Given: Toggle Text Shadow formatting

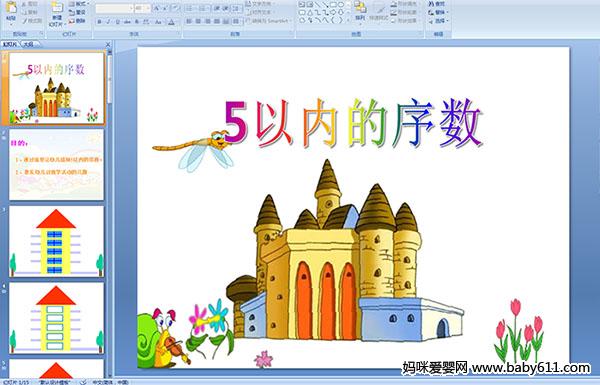Looking at the screenshot, I should (137, 22).
